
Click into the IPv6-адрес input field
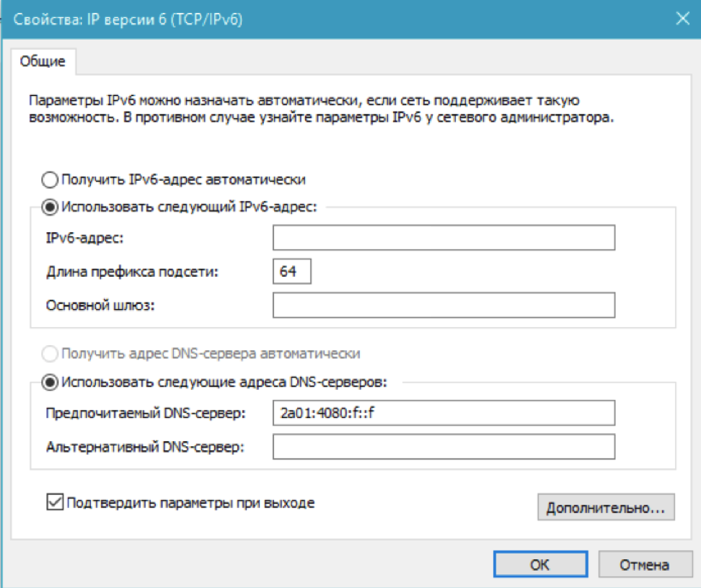point(444,238)
